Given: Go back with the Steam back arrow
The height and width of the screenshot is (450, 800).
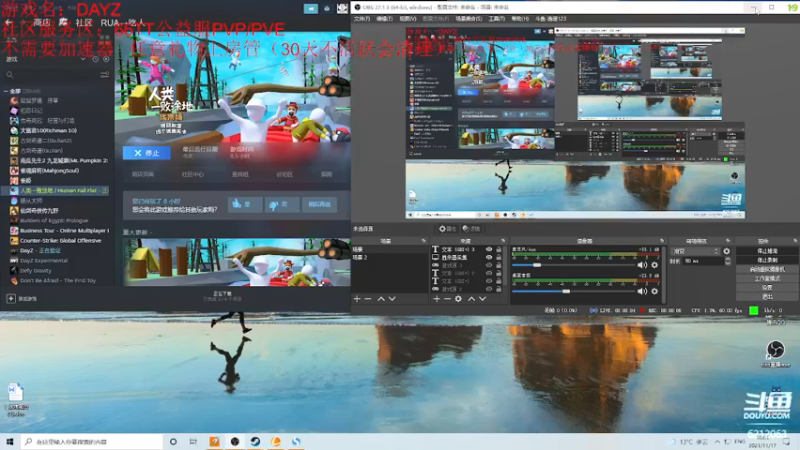Looking at the screenshot, I should click(8, 22).
